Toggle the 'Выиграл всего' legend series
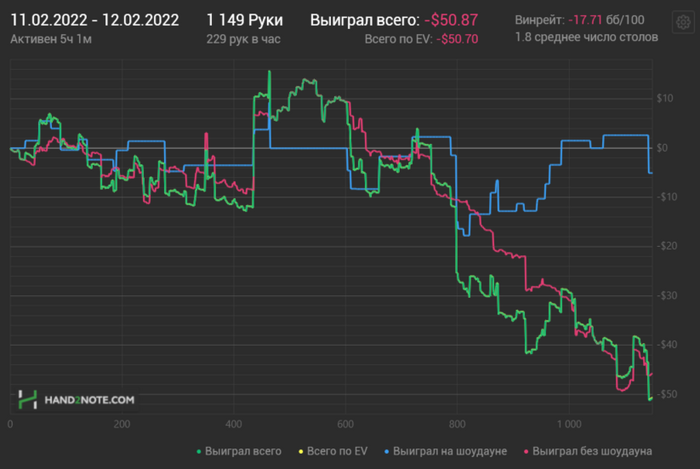The height and width of the screenshot is (469, 700). click(239, 451)
